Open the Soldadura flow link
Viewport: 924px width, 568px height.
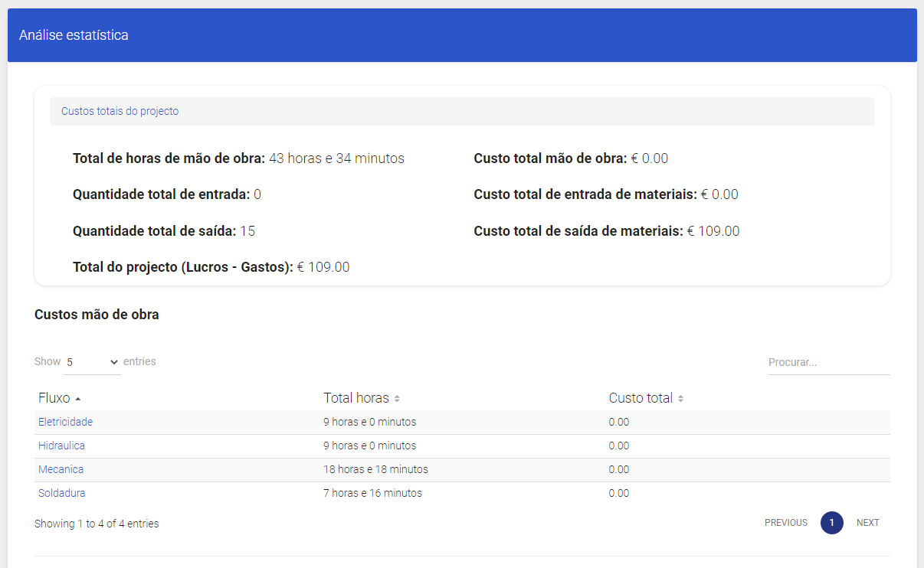[61, 493]
